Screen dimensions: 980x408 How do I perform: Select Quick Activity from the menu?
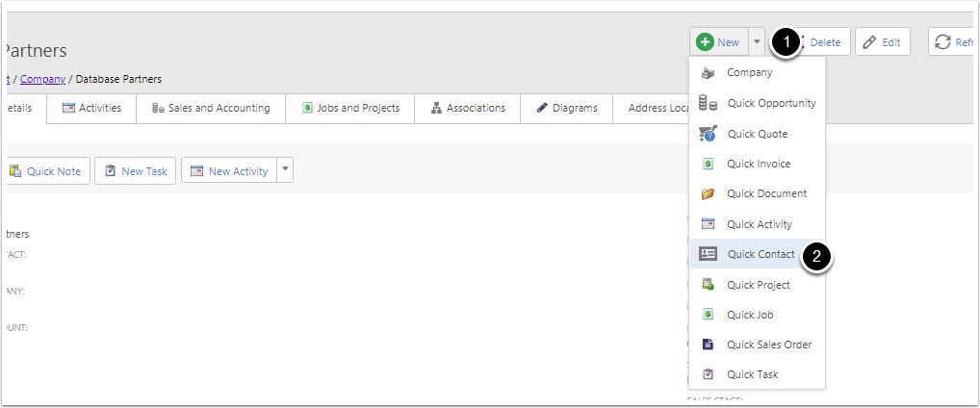coord(759,224)
